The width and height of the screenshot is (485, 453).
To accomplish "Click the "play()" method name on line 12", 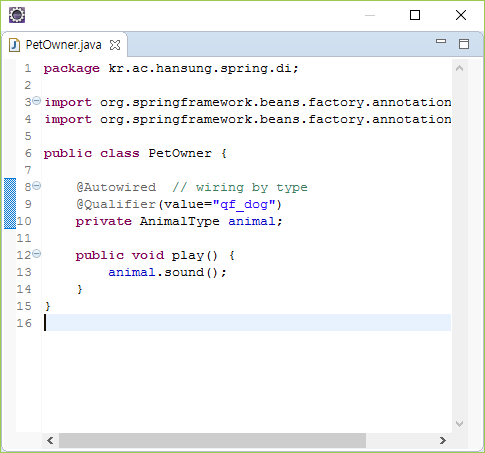I will coord(195,256).
